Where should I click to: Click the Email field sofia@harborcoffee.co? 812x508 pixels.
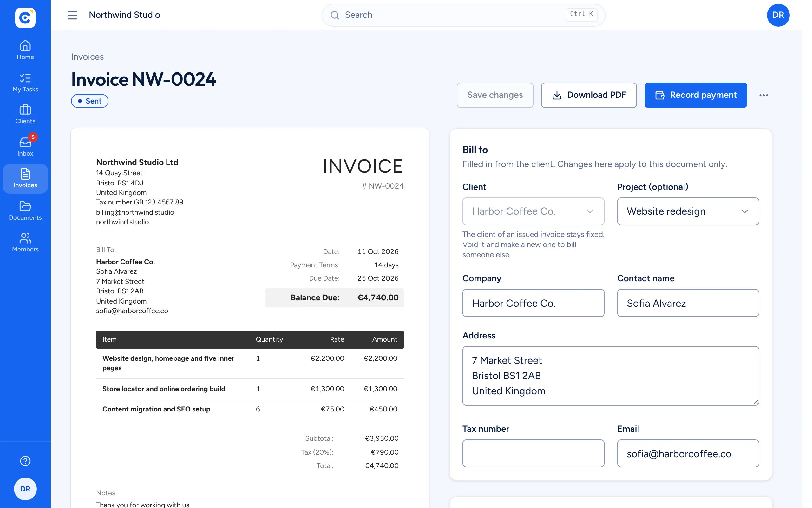pyautogui.click(x=688, y=453)
